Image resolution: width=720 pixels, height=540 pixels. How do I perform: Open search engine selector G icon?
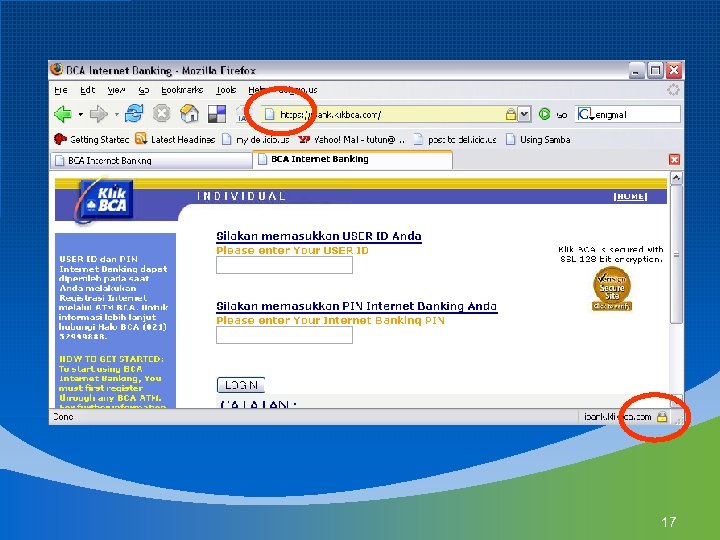pos(584,114)
